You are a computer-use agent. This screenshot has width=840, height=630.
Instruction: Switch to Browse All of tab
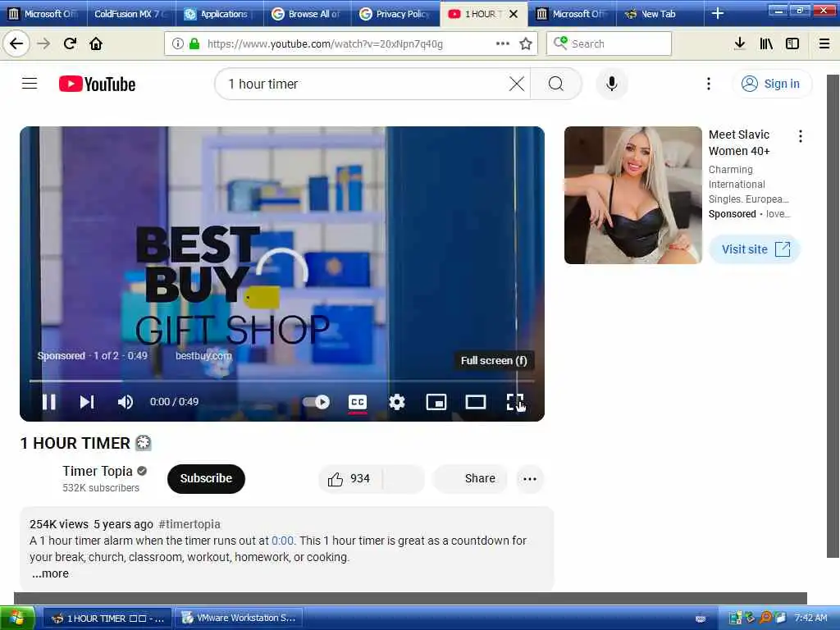[308, 13]
